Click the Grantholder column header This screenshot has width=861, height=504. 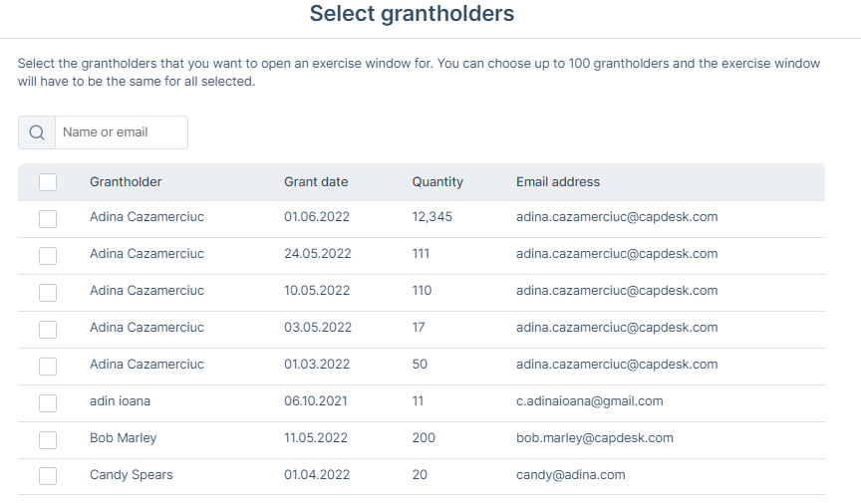coord(126,181)
